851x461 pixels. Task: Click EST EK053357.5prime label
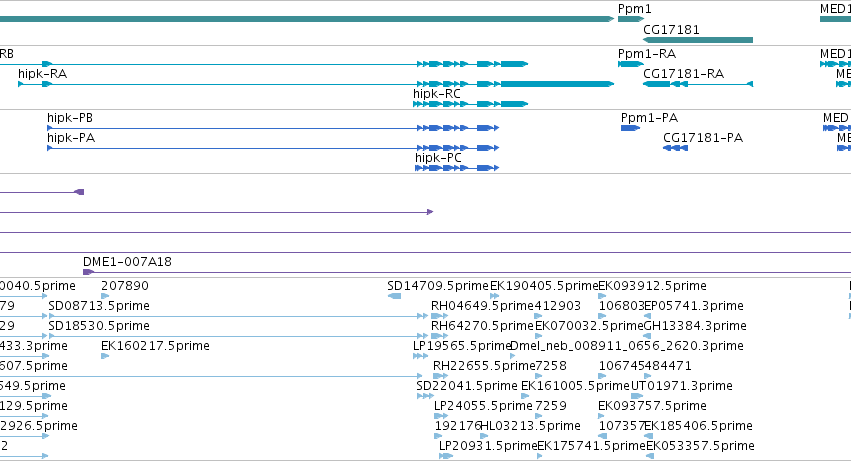pos(700,446)
